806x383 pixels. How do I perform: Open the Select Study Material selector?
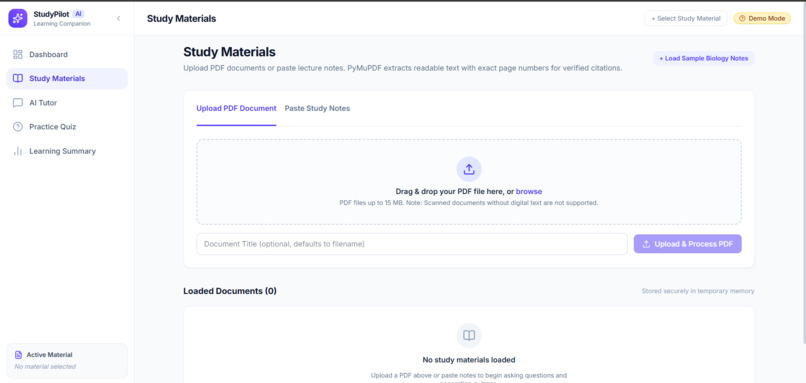pos(686,19)
